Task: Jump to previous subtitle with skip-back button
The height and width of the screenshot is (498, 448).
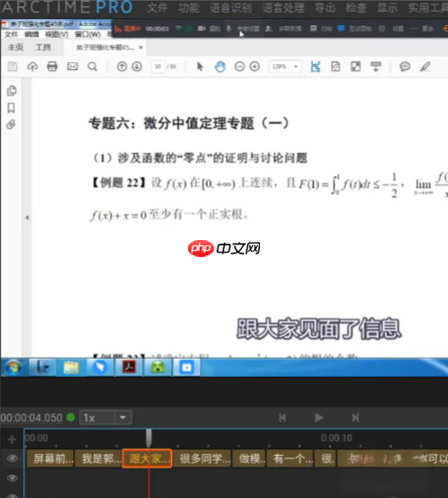Action: point(282,417)
